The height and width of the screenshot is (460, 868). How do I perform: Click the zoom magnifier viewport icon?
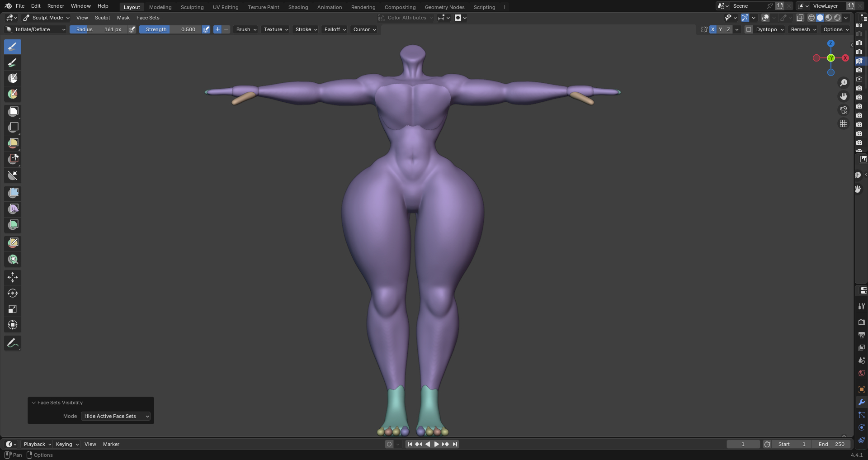pyautogui.click(x=844, y=83)
